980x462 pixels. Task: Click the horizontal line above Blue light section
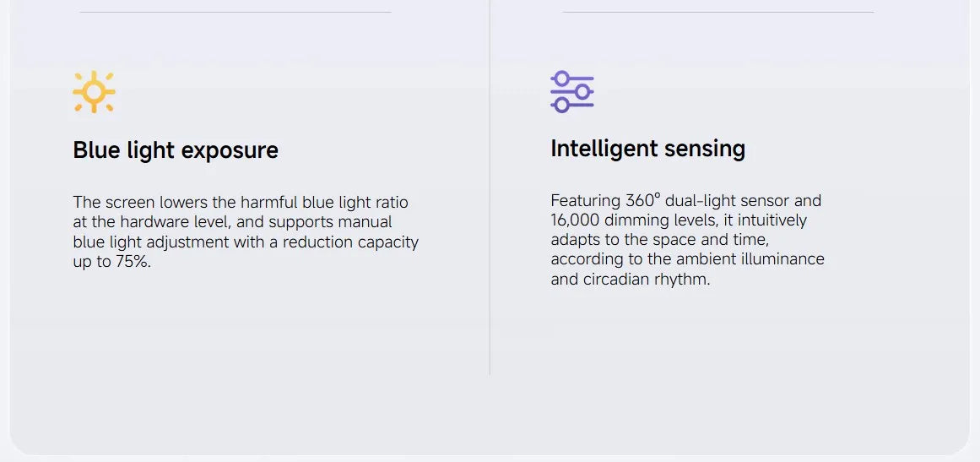pyautogui.click(x=236, y=12)
